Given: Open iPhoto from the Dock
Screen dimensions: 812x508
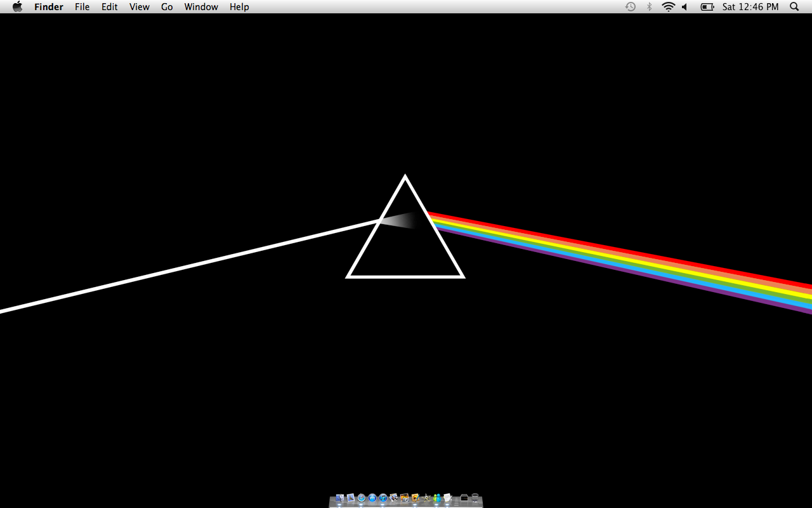Looking at the screenshot, I should (x=393, y=498).
